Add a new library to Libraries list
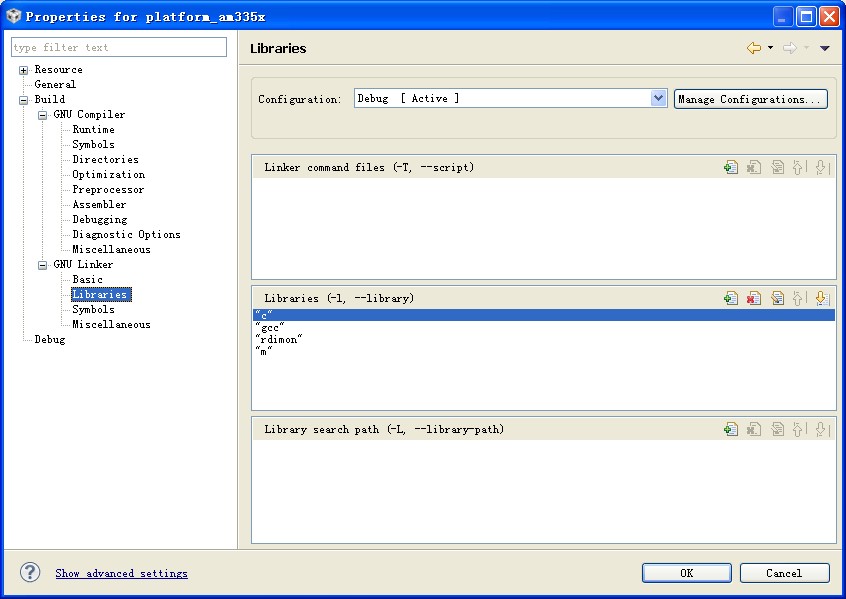 click(731, 298)
